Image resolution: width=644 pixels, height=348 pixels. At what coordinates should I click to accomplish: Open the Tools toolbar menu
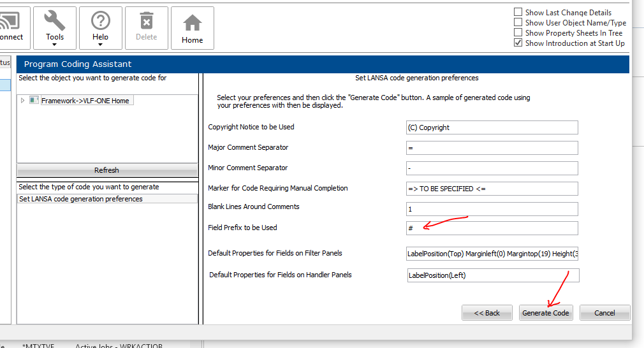pos(55,28)
